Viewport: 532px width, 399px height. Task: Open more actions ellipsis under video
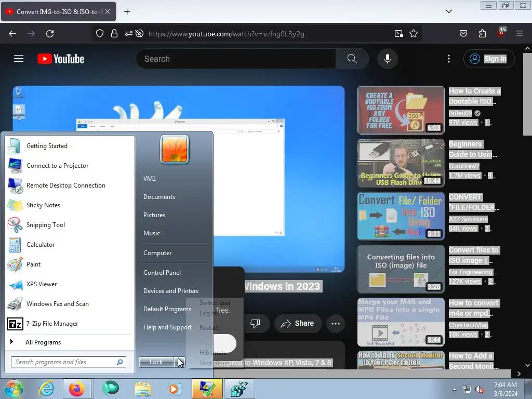(x=336, y=323)
